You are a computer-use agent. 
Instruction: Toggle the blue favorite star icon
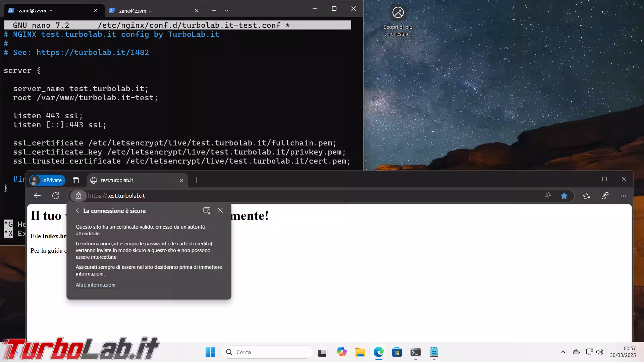(564, 196)
